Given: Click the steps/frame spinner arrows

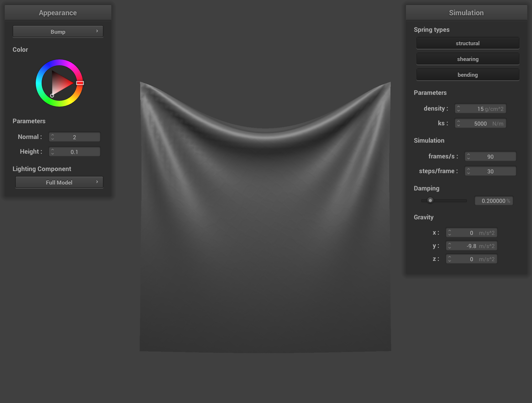Looking at the screenshot, I should pyautogui.click(x=468, y=171).
